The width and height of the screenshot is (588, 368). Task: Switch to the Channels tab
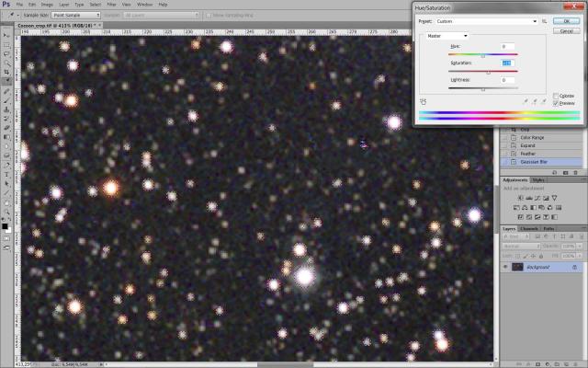click(530, 228)
